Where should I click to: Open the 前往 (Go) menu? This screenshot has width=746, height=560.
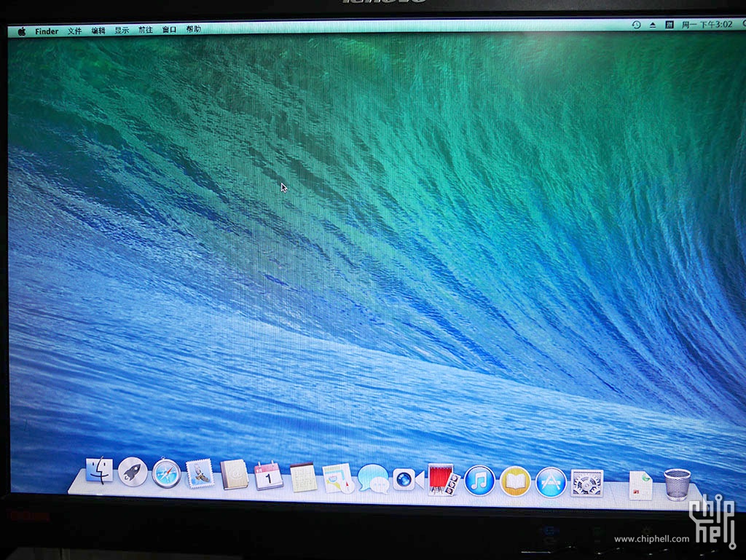pos(146,29)
